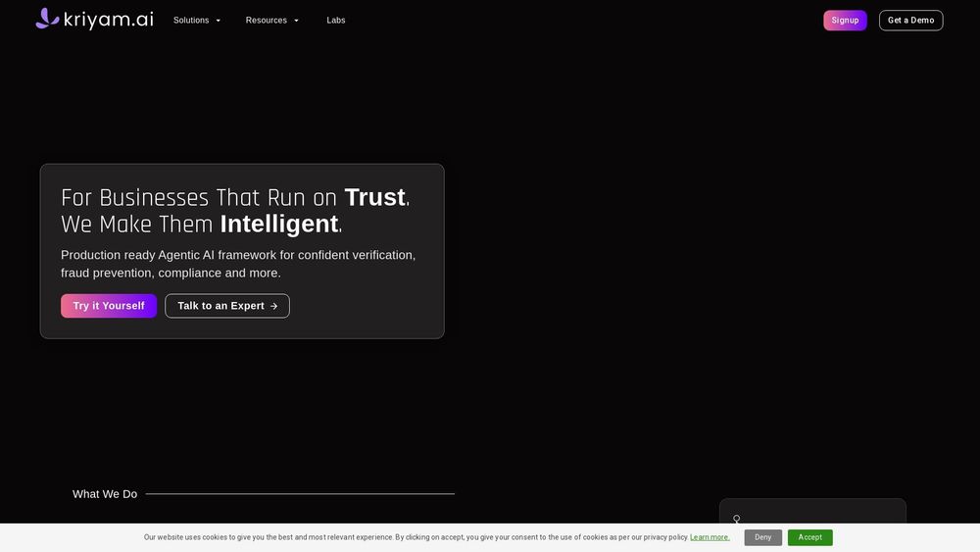Click the kriyam.ai logo
980x552 pixels.
[x=94, y=19]
